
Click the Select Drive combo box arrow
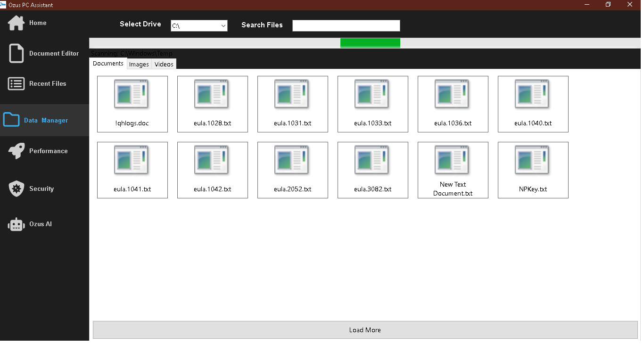(223, 25)
